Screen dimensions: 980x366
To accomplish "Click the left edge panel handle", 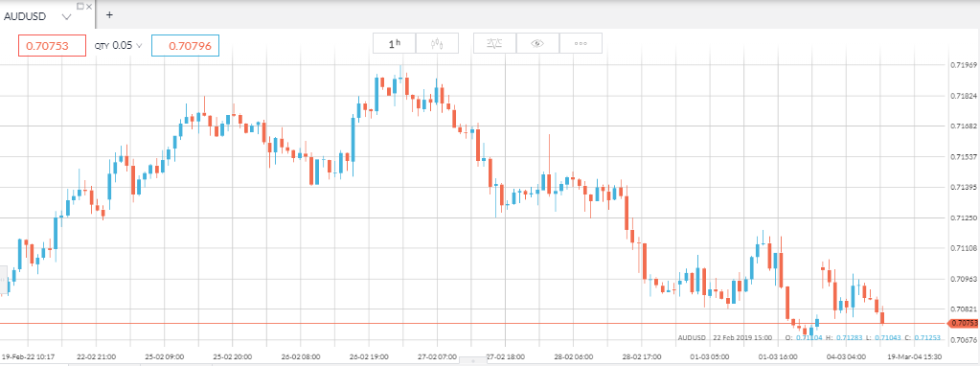I will [3, 281].
